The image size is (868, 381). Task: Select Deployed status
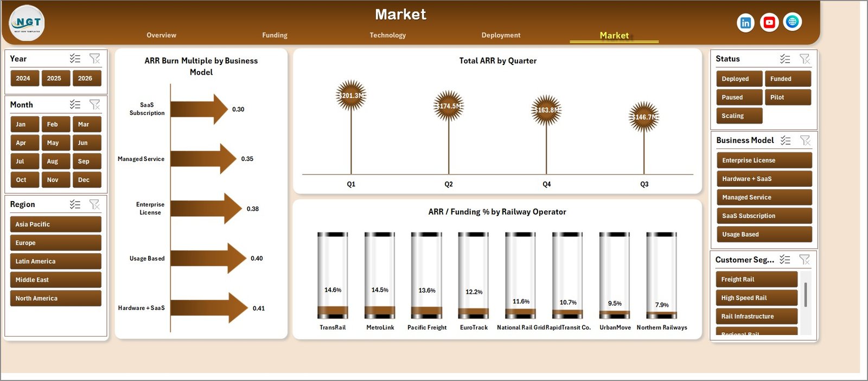coord(739,79)
